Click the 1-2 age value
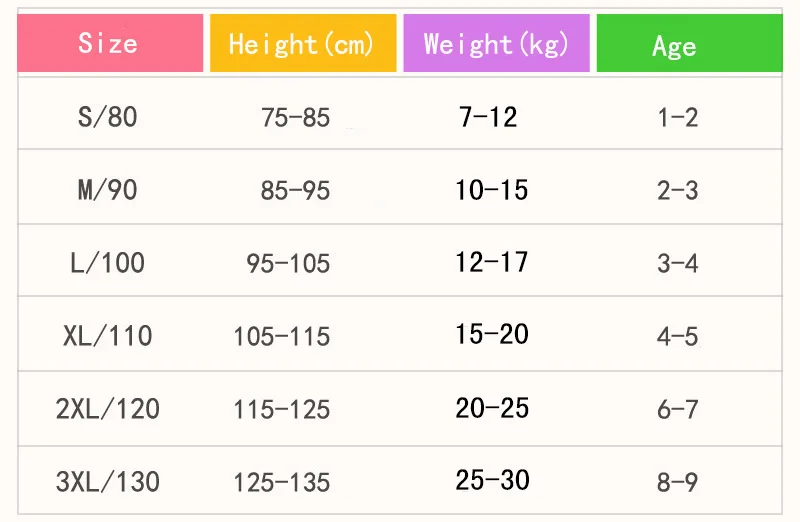This screenshot has height=522, width=800. pyautogui.click(x=678, y=117)
